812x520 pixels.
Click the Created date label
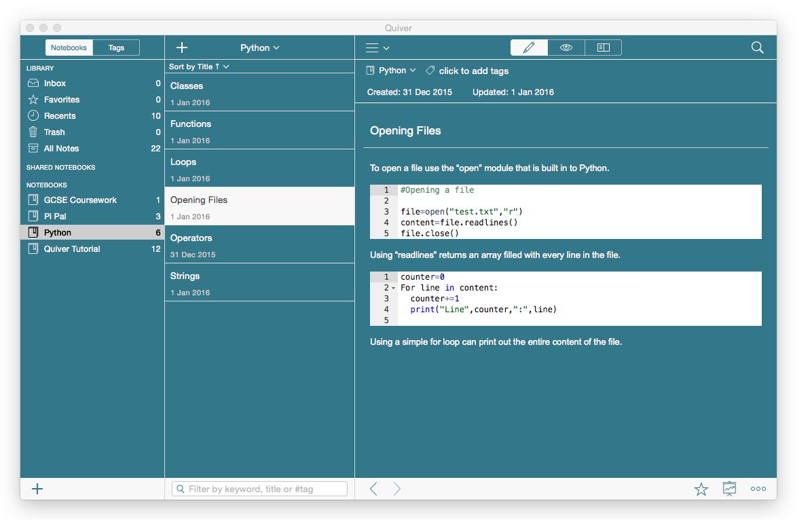coord(409,92)
